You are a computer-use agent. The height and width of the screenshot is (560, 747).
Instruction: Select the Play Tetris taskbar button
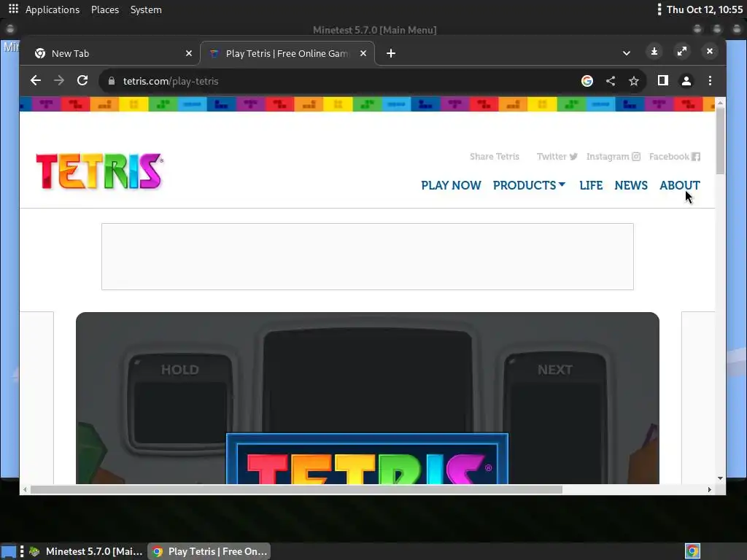tap(209, 551)
